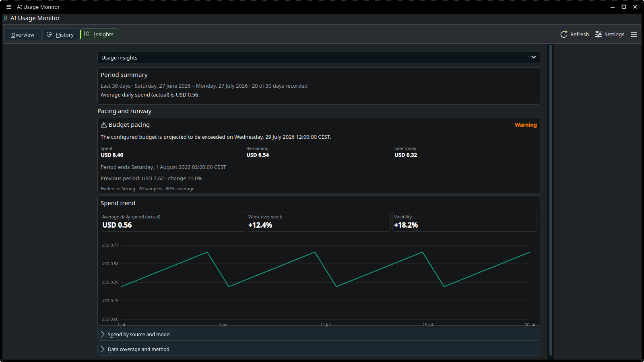644x362 pixels.
Task: Click the Refresh button label
Action: [580, 35]
